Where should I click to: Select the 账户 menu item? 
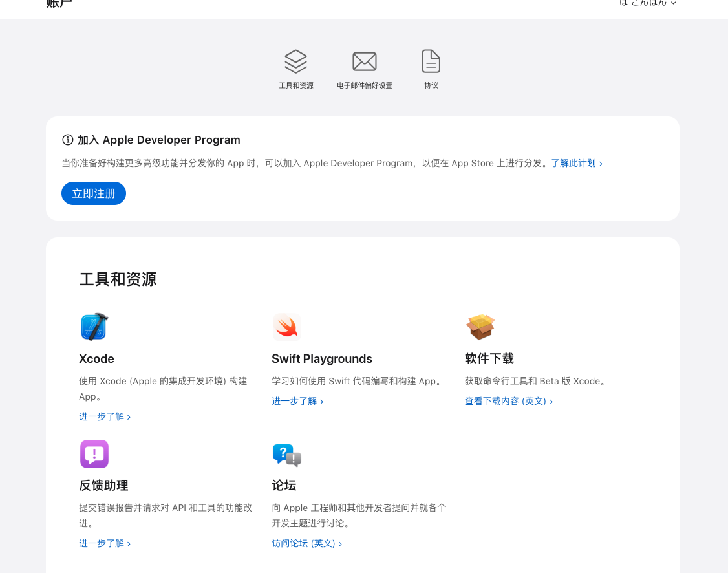pyautogui.click(x=59, y=3)
